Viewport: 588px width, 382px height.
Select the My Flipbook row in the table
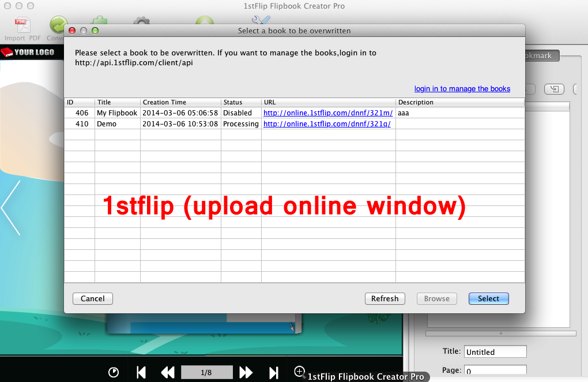point(117,113)
